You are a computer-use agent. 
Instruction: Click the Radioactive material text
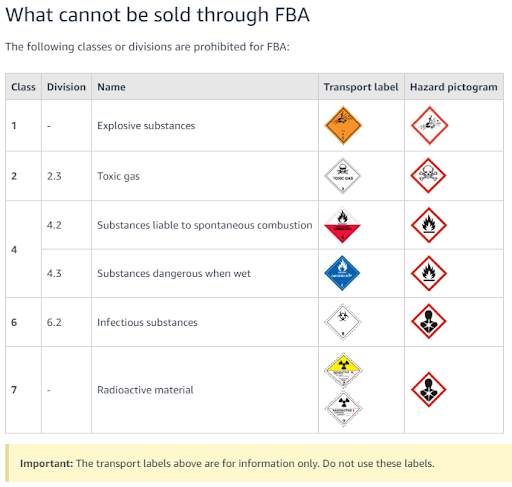pos(145,390)
